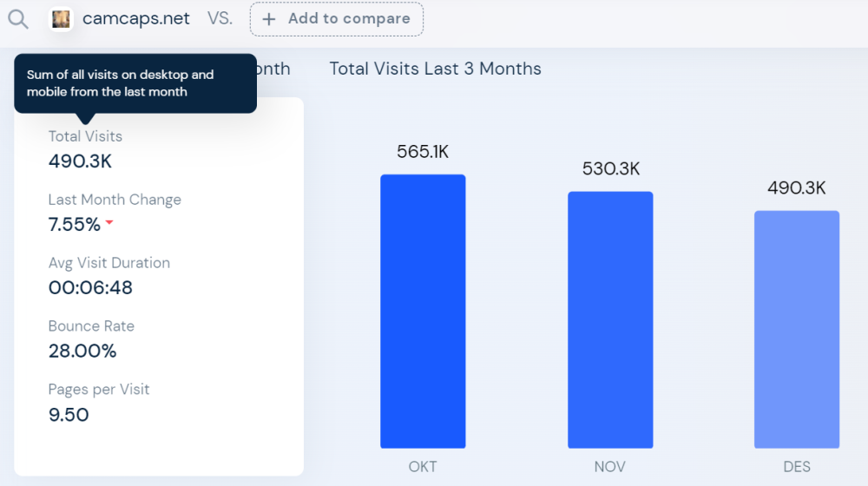Click the Avg Visit Duration label
This screenshot has width=868, height=486.
[x=109, y=263]
